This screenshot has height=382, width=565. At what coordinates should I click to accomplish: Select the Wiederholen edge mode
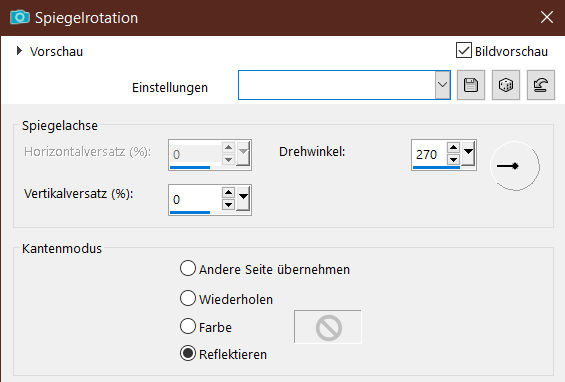pyautogui.click(x=188, y=298)
